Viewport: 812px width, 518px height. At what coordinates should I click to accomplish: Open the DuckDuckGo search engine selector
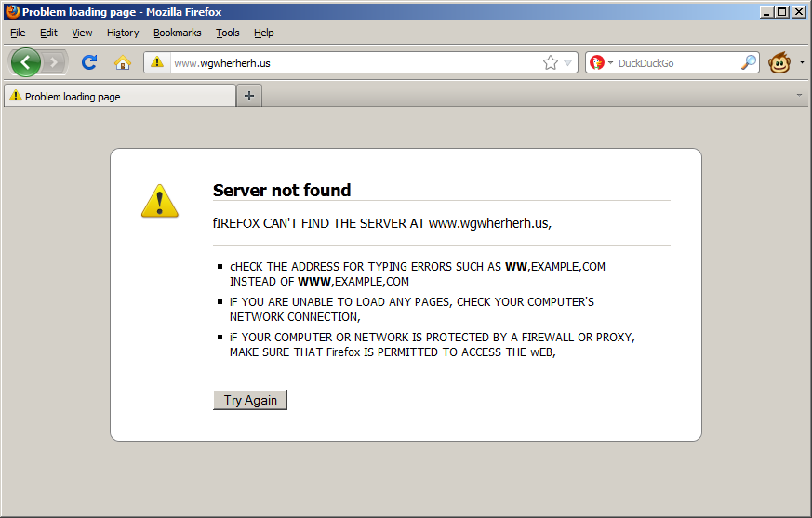coord(601,62)
